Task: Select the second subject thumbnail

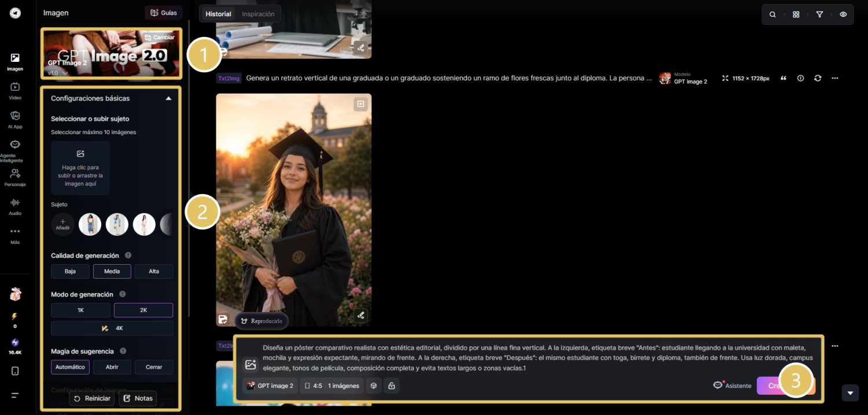Action: pyautogui.click(x=117, y=224)
